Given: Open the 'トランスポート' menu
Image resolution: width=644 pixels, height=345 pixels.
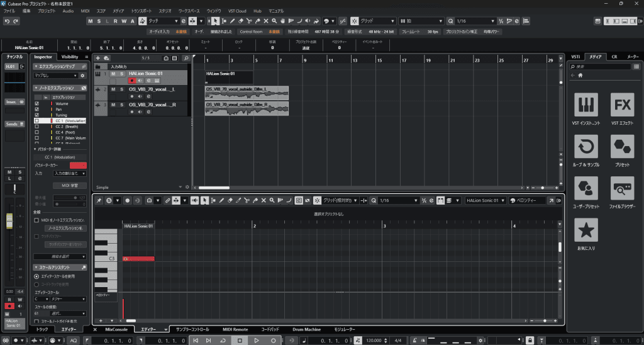Looking at the screenshot, I should [x=141, y=11].
